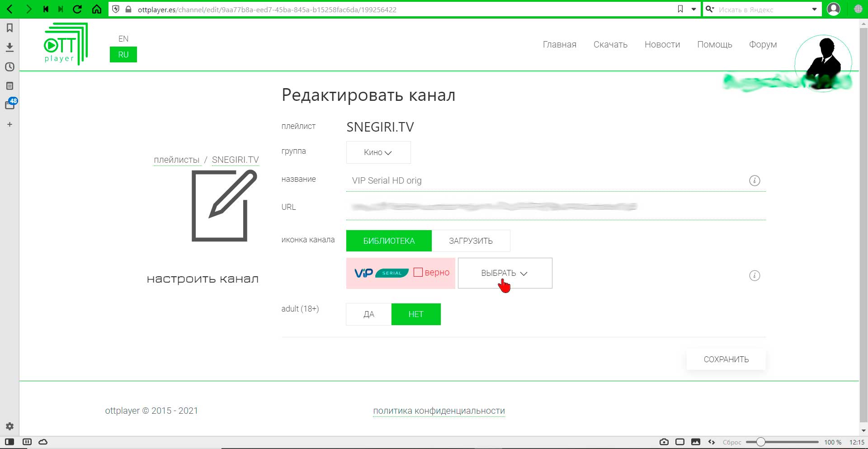Viewport: 868px width, 449px height.
Task: Select НЕТ for adult (18+)
Action: 416,314
